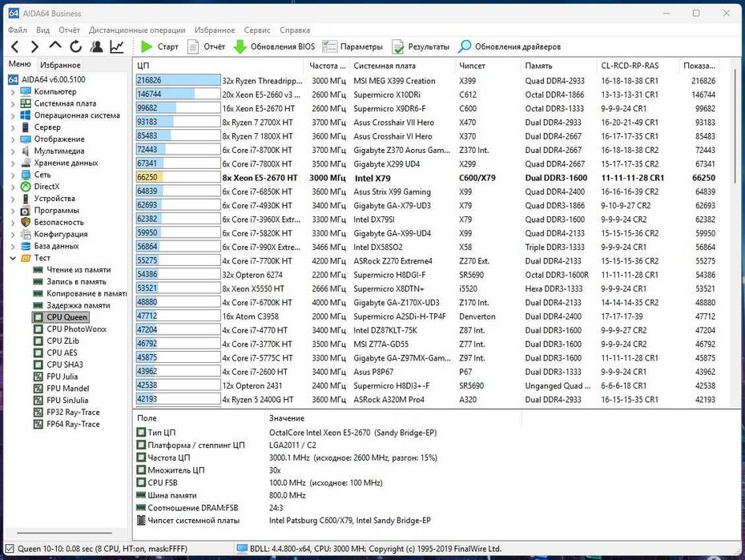This screenshot has height=560, width=745.
Task: Go back with the left arrow toolbar icon
Action: click(x=14, y=46)
